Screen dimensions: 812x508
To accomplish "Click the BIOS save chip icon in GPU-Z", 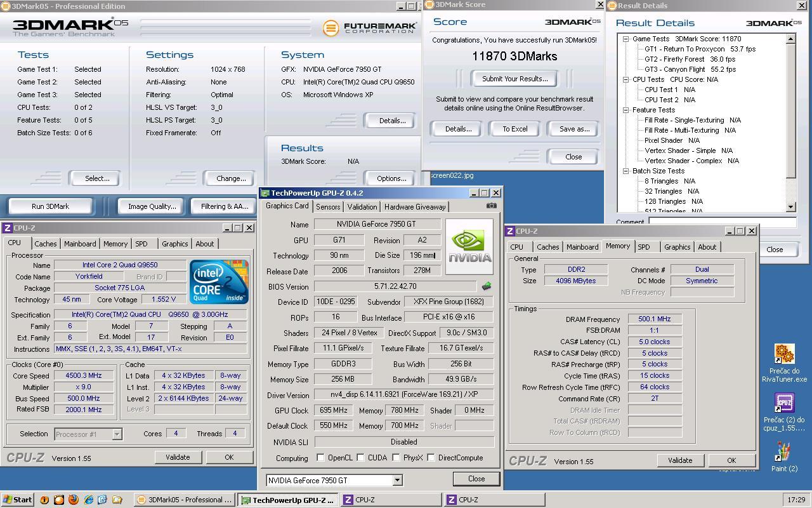I will pos(487,286).
